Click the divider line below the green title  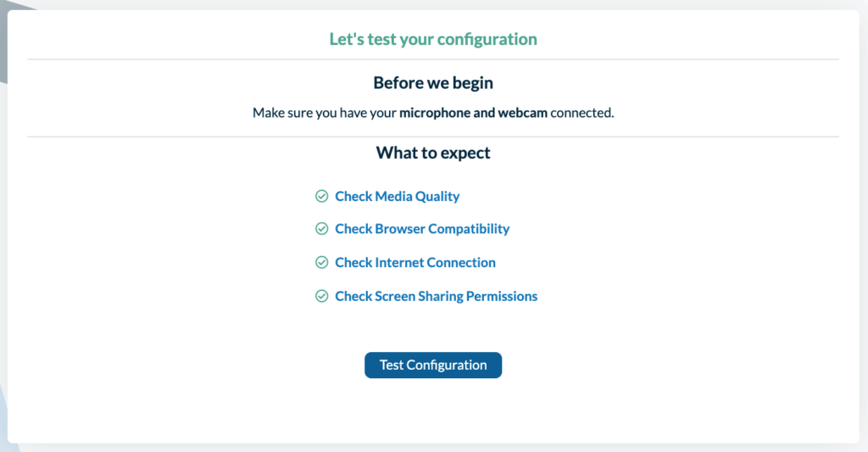[x=433, y=59]
